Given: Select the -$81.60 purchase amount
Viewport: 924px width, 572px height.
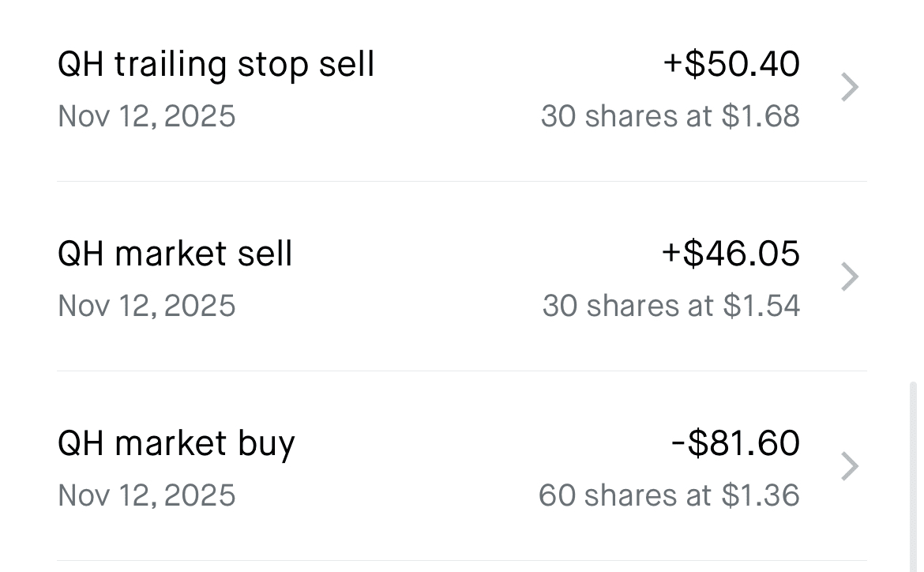Looking at the screenshot, I should 735,443.
